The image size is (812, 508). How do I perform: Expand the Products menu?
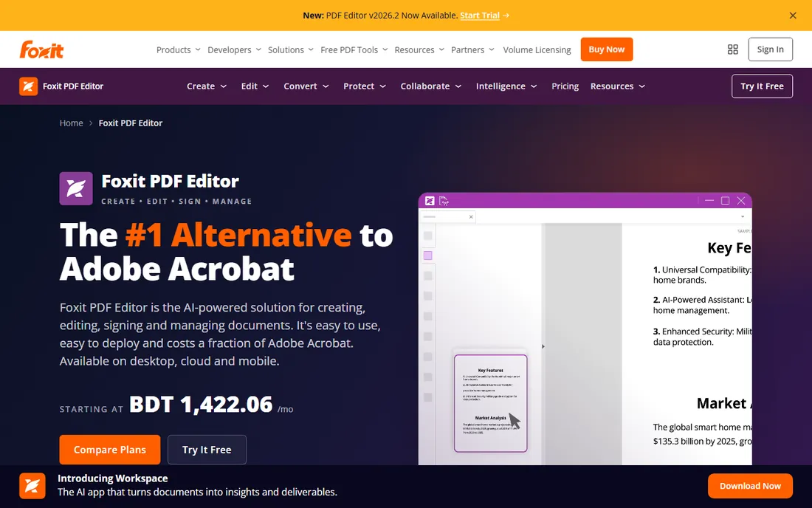coord(178,49)
